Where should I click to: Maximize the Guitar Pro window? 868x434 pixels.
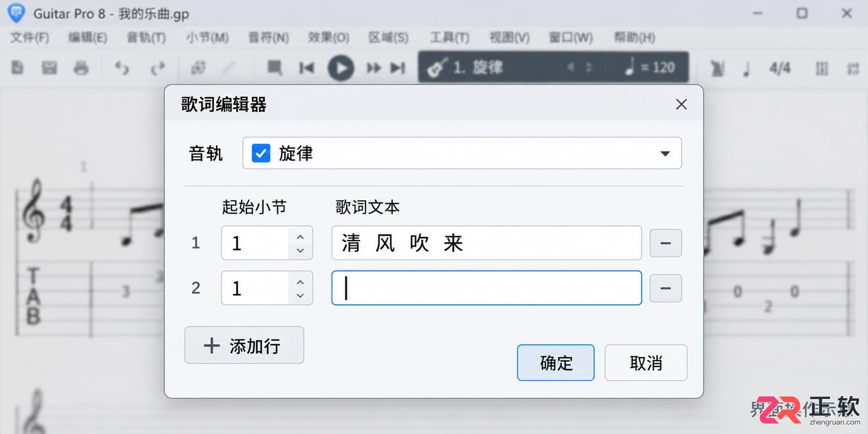pos(802,13)
